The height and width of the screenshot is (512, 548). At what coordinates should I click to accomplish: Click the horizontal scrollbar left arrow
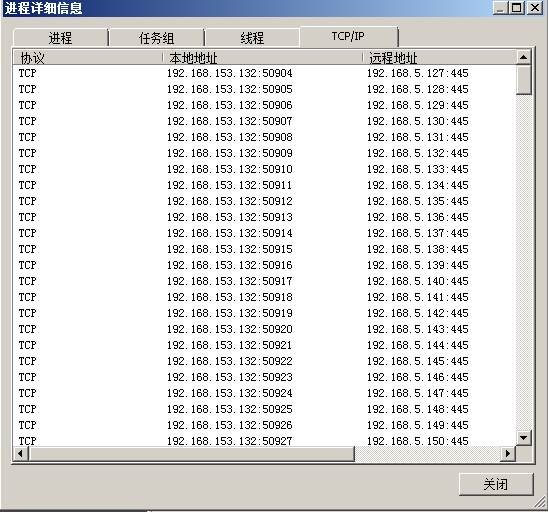point(21,454)
